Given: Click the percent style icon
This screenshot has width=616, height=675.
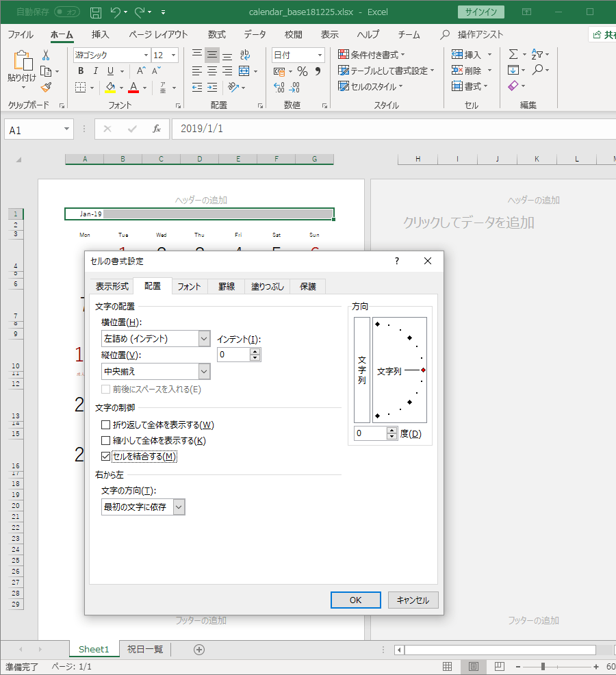Looking at the screenshot, I should [302, 71].
